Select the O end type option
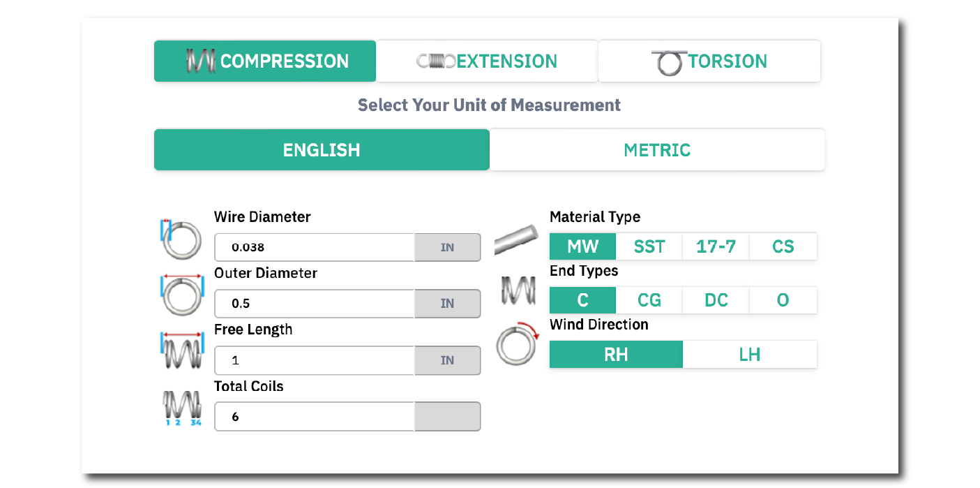 click(783, 300)
